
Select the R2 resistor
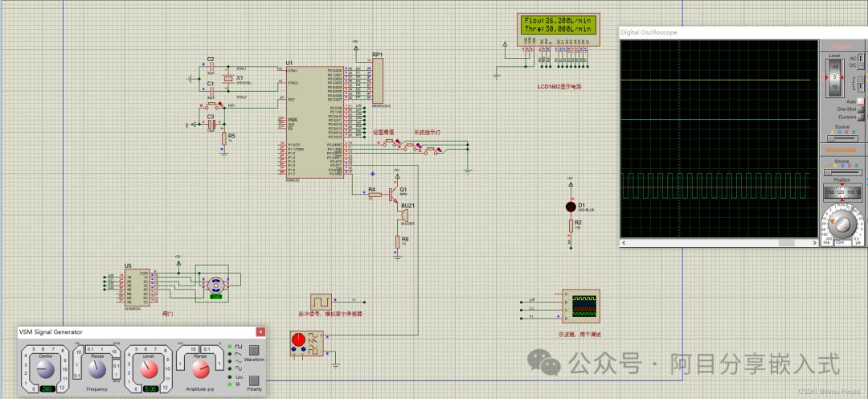coord(570,225)
